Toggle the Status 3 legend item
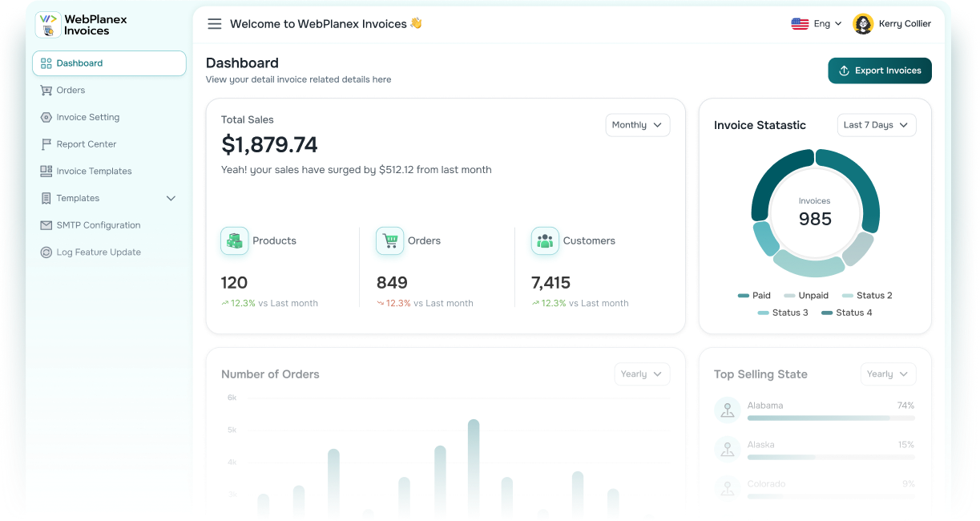980x521 pixels. tap(783, 313)
